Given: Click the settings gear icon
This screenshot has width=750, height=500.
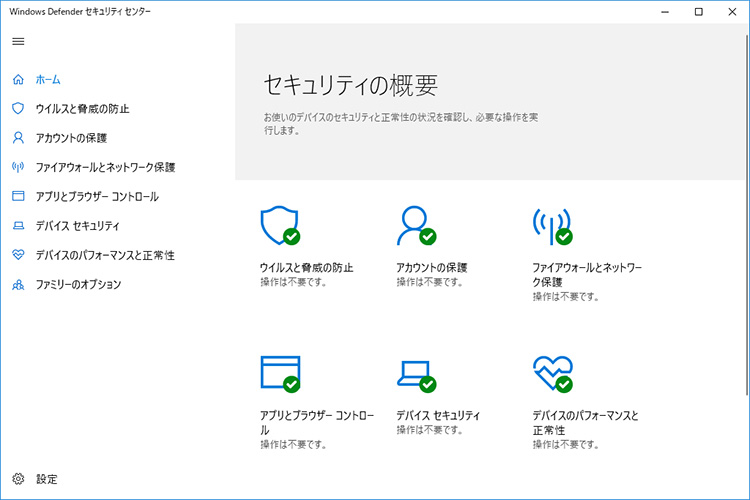Looking at the screenshot, I should 18,478.
